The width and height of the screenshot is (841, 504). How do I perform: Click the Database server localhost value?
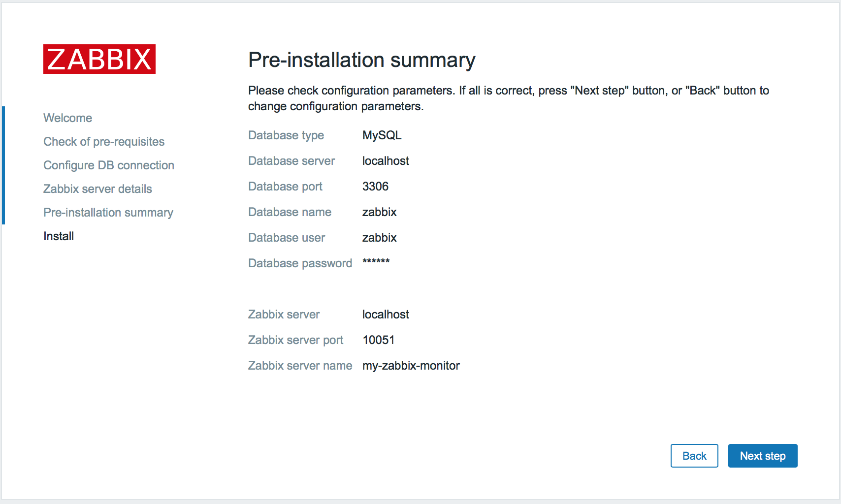click(x=386, y=161)
